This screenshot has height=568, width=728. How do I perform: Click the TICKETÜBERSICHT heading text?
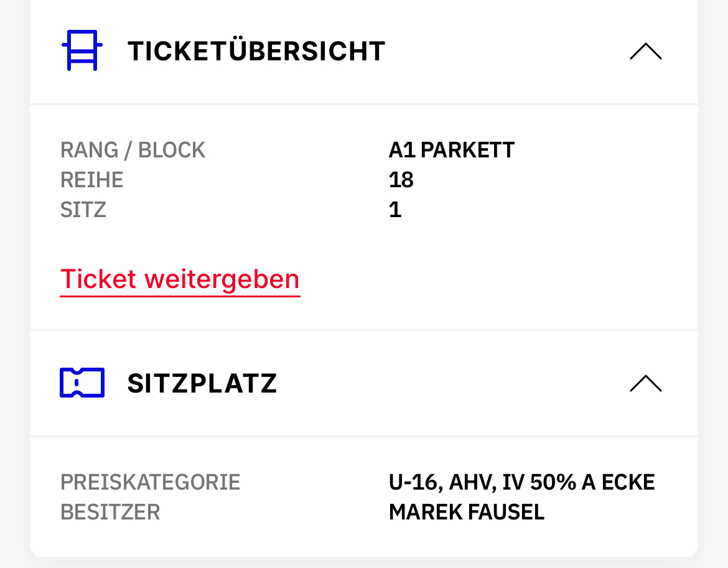click(x=256, y=51)
